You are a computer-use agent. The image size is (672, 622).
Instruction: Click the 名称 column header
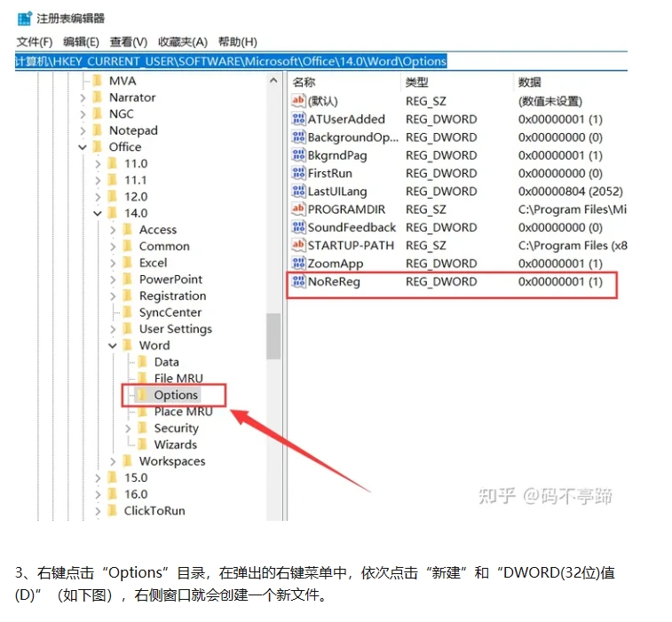pyautogui.click(x=305, y=83)
